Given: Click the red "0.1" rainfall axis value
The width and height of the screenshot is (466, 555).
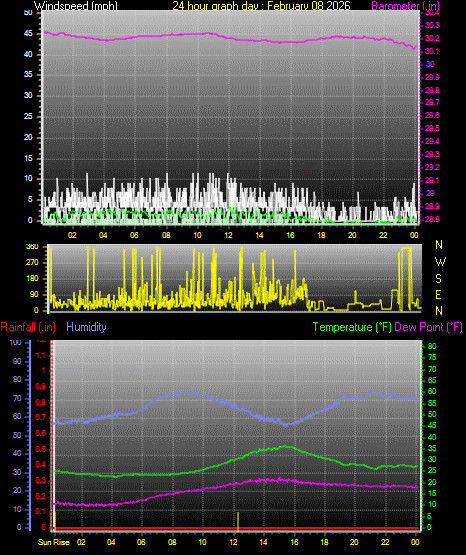Looking at the screenshot, I should tap(41, 511).
